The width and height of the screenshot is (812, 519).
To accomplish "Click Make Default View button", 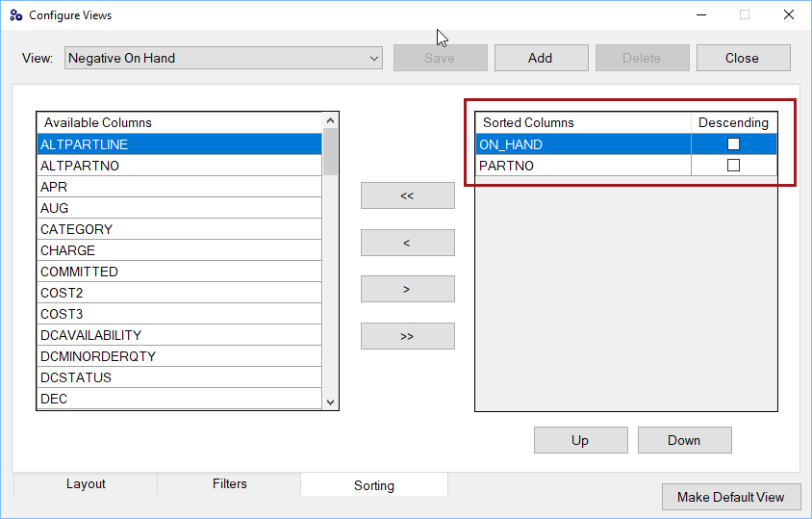I will [x=731, y=497].
